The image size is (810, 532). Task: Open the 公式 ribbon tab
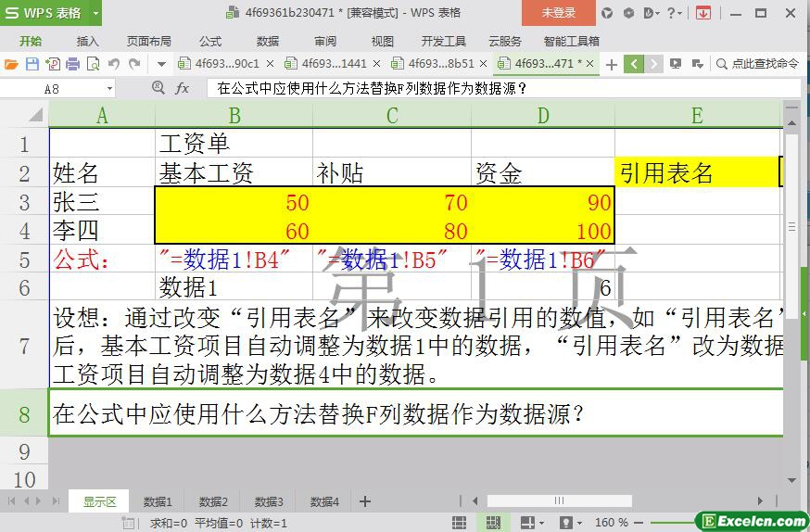210,41
